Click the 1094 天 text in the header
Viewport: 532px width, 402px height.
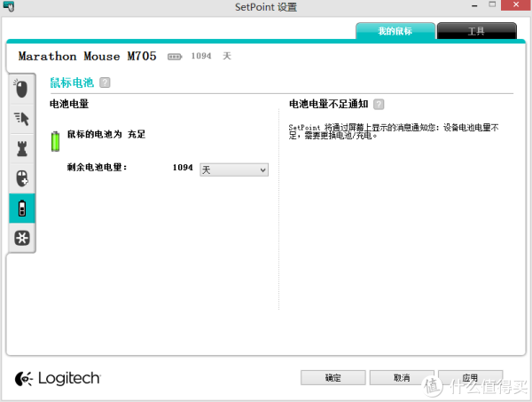pos(211,56)
